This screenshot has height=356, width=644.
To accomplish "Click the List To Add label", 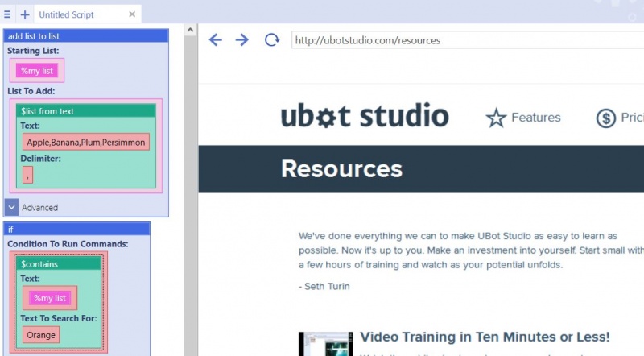I will pos(31,91).
